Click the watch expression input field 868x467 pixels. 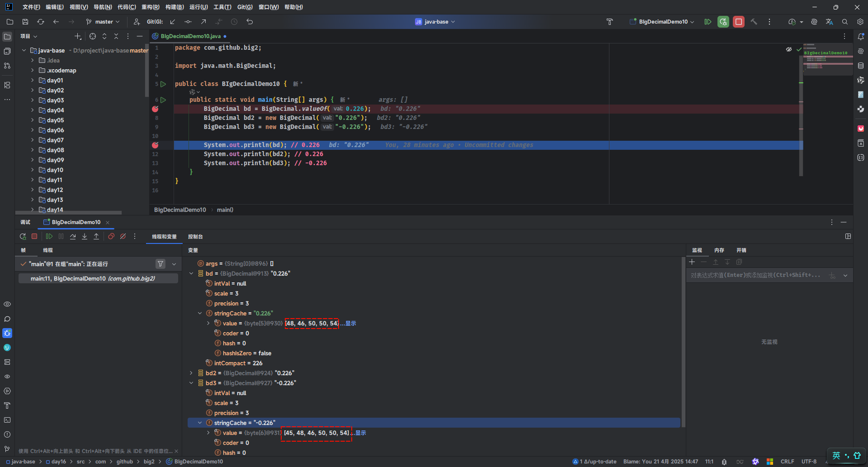pos(756,275)
